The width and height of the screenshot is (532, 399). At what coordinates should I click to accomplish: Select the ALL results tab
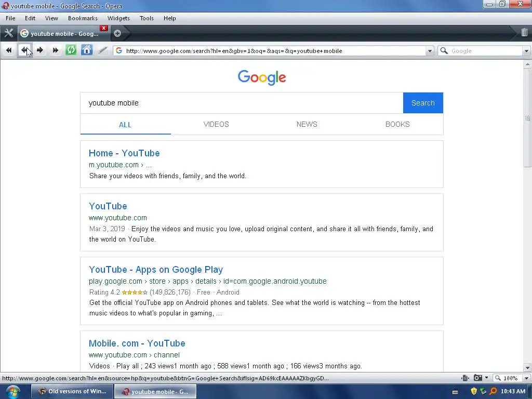click(125, 125)
